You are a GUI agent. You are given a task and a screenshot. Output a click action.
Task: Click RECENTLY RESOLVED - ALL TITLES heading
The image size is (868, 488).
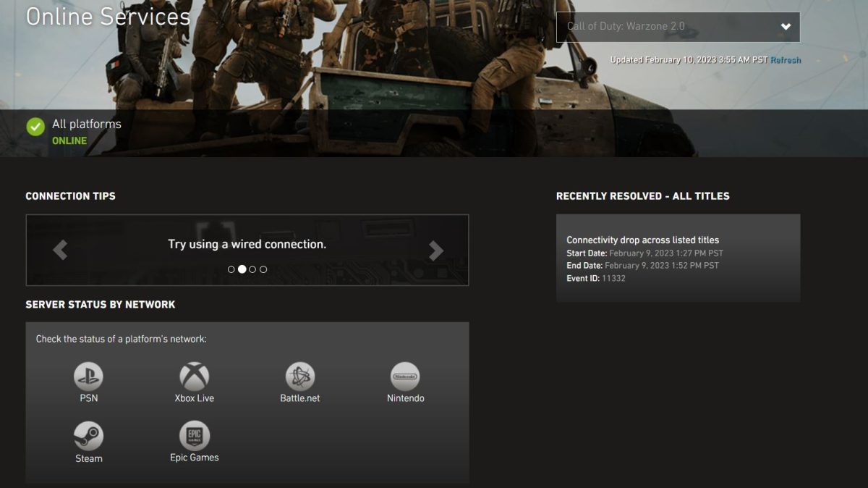pos(643,196)
